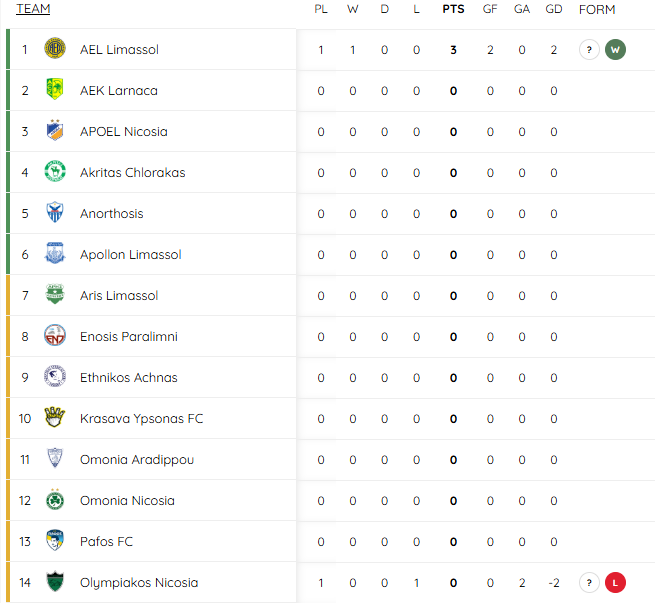Sort table by the TEAM header

coord(33,9)
